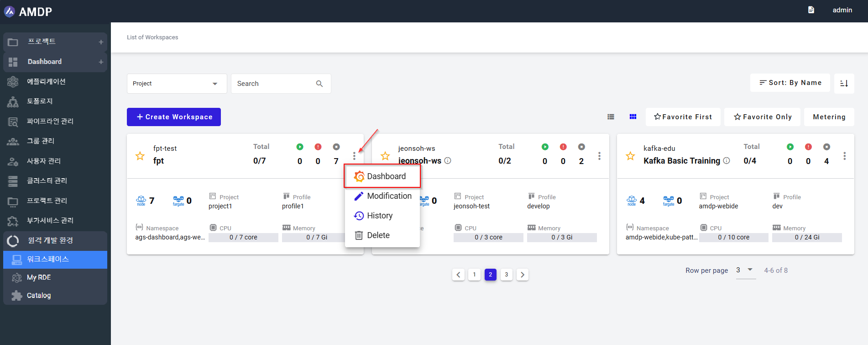This screenshot has height=345, width=868.
Task: Open Row per page dropdown
Action: pyautogui.click(x=745, y=271)
